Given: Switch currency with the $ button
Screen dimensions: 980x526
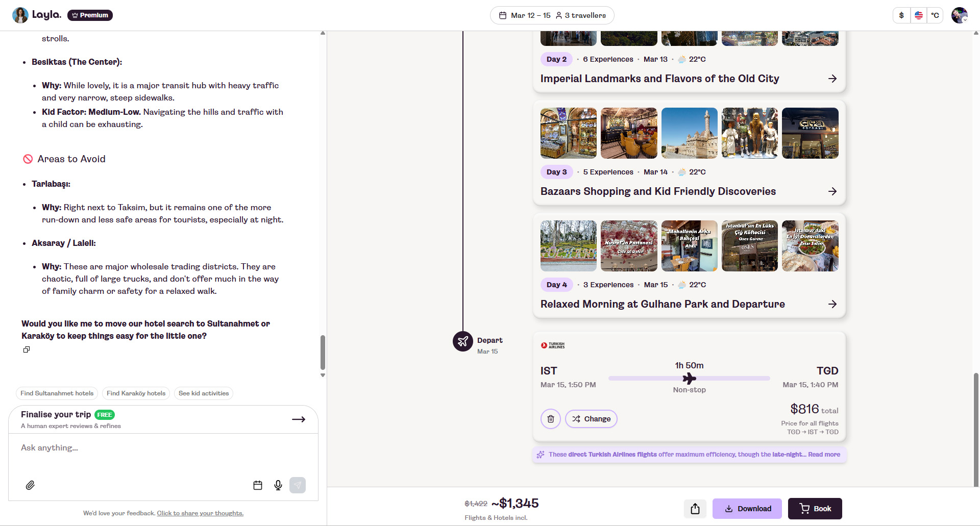Looking at the screenshot, I should click(901, 15).
